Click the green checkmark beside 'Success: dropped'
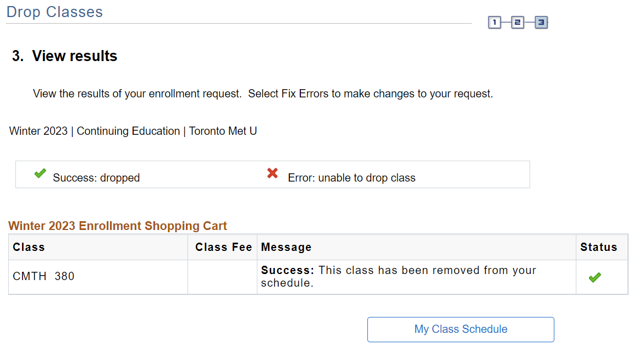Image resolution: width=644 pixels, height=356 pixels. [x=40, y=173]
